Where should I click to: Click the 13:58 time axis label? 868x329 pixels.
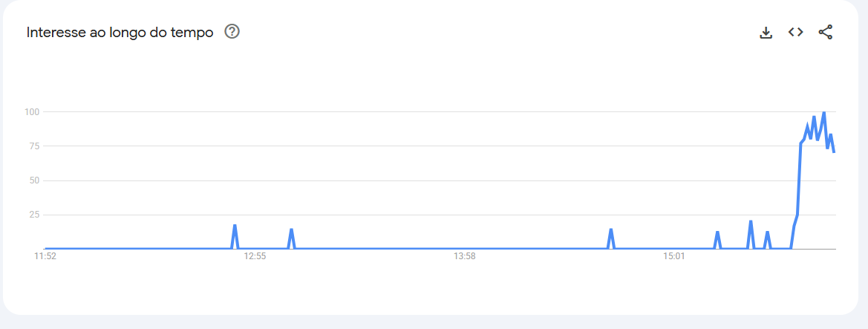pos(465,257)
